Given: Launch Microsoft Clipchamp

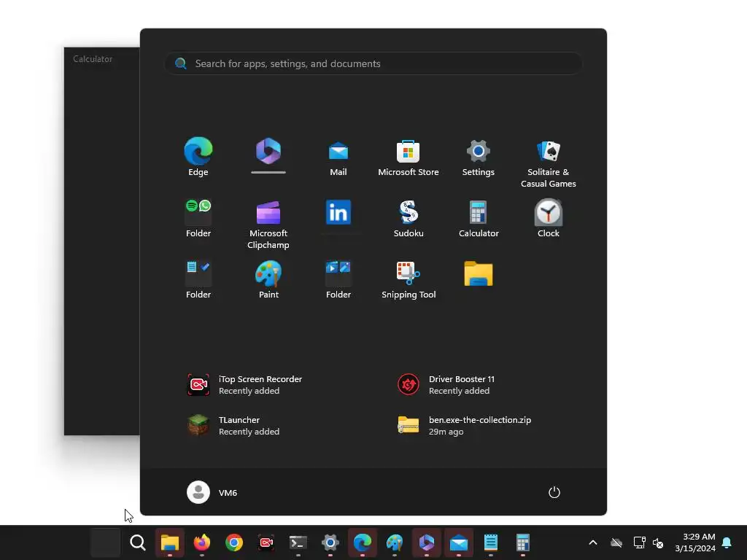Looking at the screenshot, I should point(268,225).
